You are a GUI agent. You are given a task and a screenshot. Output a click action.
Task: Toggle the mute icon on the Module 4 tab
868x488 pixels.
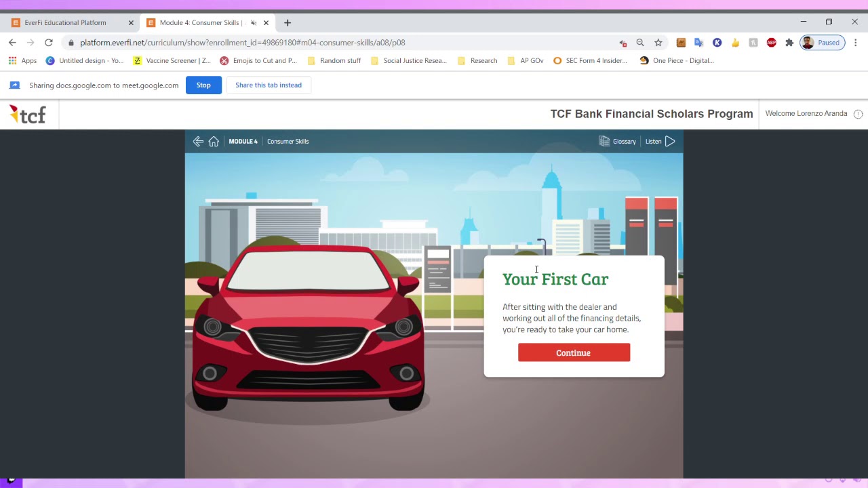click(x=253, y=22)
